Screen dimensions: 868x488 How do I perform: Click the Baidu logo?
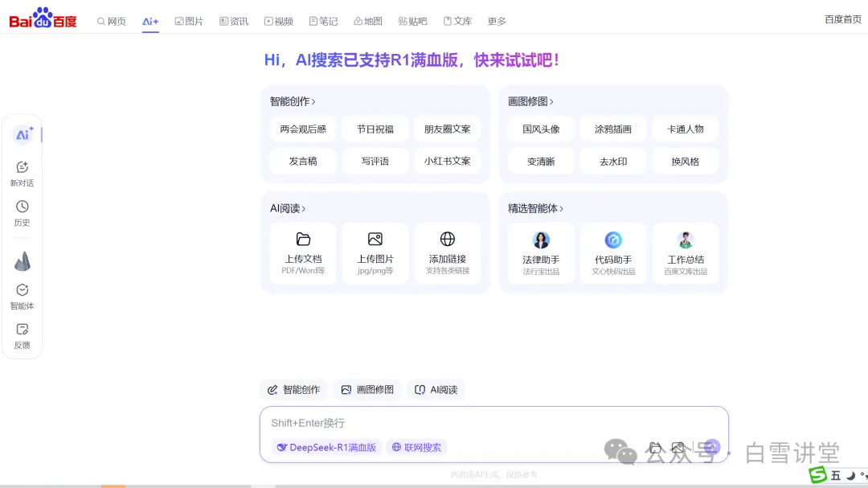pos(43,18)
